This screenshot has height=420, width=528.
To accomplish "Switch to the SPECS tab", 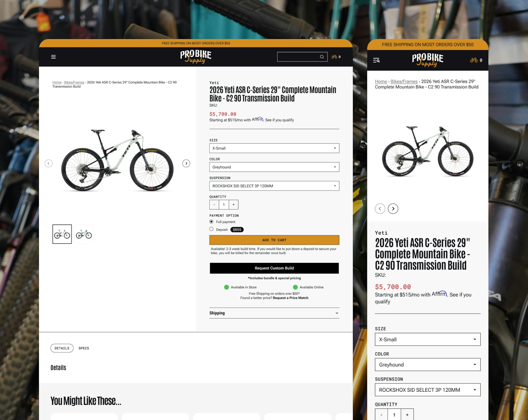I will 83,348.
